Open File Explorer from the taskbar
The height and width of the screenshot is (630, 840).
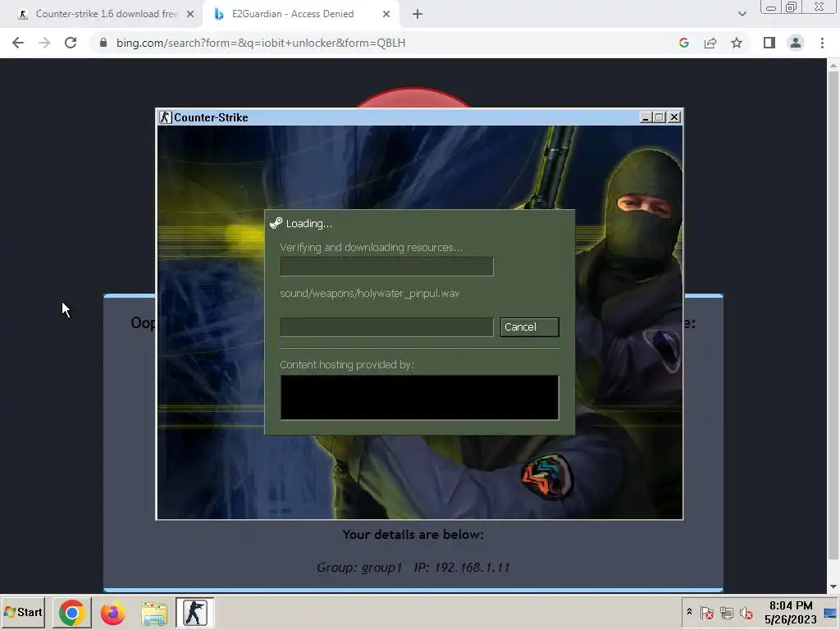[x=154, y=612]
